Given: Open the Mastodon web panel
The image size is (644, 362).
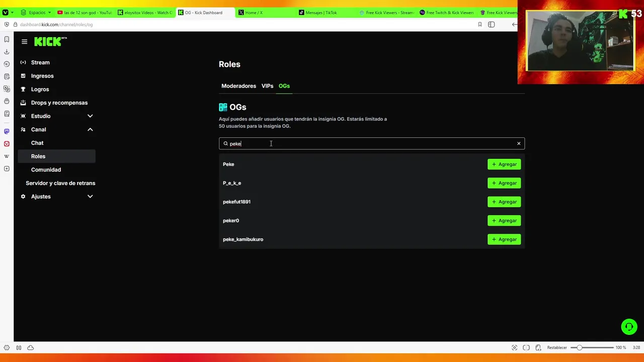Looking at the screenshot, I should [7, 131].
